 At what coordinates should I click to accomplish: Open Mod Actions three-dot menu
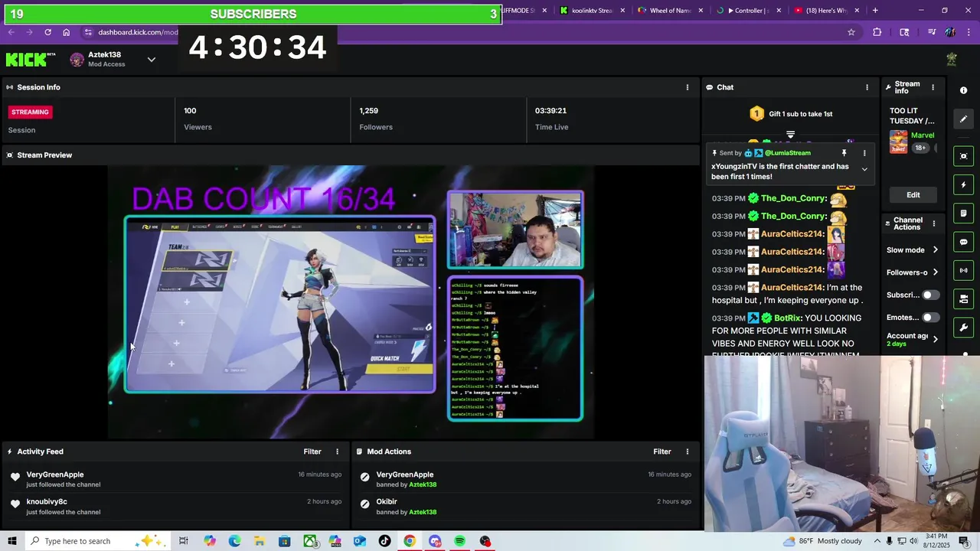pyautogui.click(x=687, y=452)
